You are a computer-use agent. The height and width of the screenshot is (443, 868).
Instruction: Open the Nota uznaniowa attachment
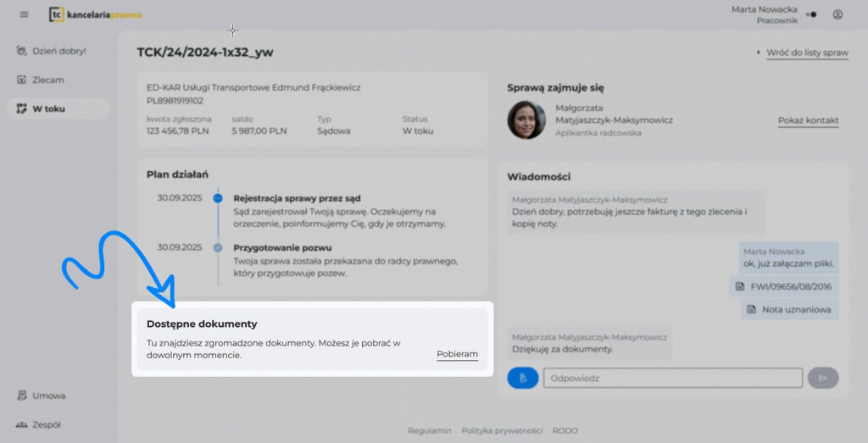tap(788, 309)
